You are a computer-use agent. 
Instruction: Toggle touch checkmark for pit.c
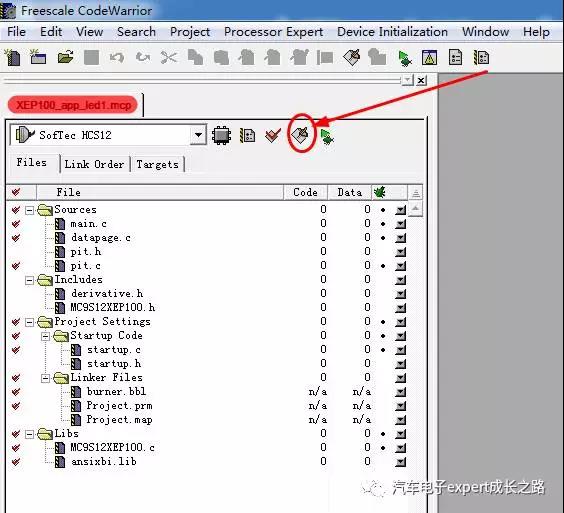tap(15, 266)
